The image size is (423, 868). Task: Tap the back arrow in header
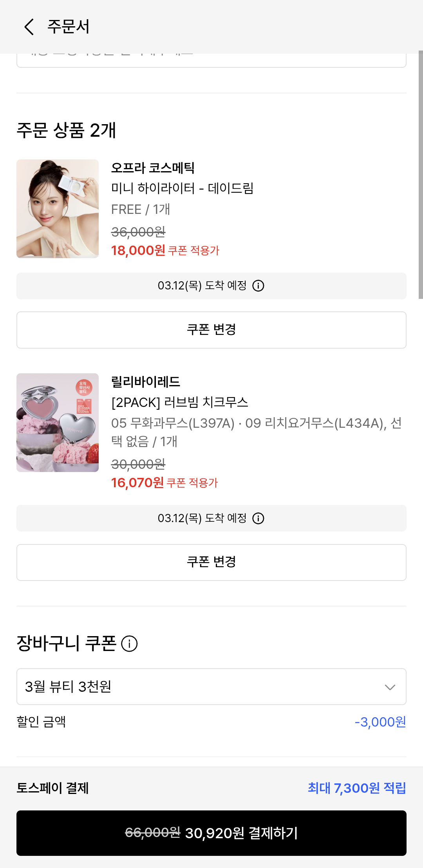(x=29, y=27)
